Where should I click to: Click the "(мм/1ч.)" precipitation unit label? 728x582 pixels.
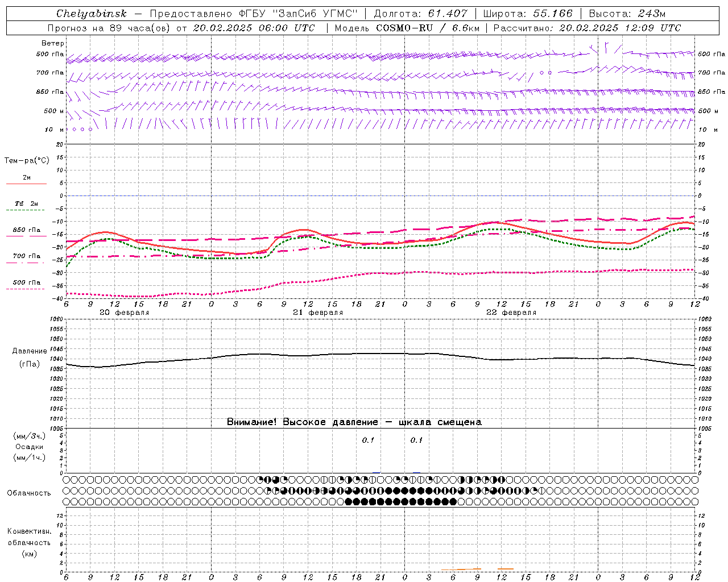(30, 458)
